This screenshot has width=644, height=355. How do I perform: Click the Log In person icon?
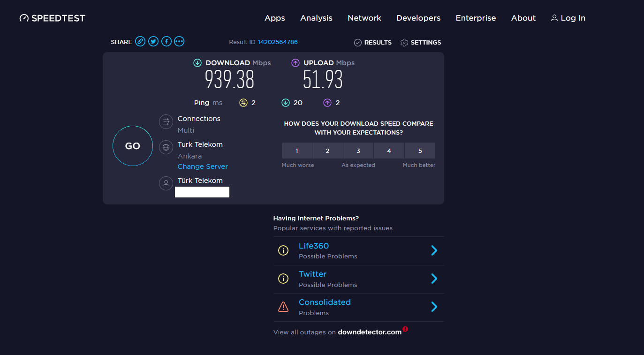click(x=554, y=18)
